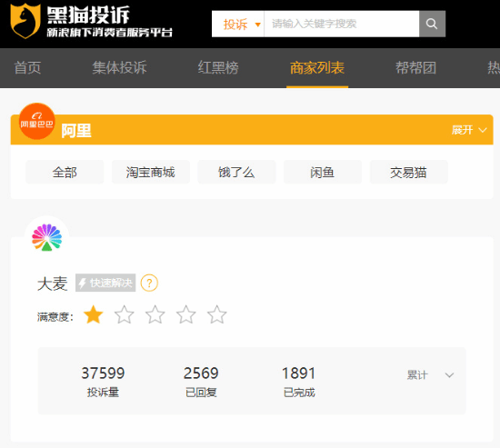
Task: Open 集体投诉 tab
Action: click(x=120, y=68)
